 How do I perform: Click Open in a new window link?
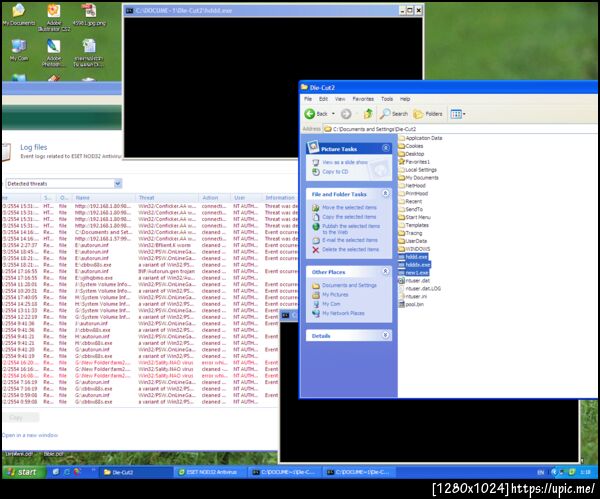coord(29,435)
